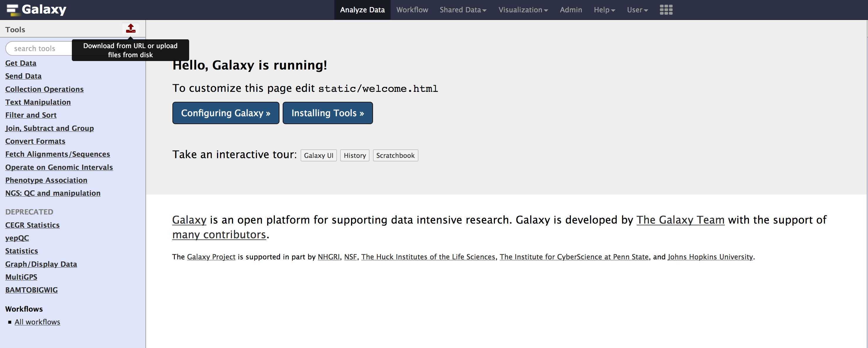Open the Admin menu item
The image size is (868, 348).
tap(570, 10)
